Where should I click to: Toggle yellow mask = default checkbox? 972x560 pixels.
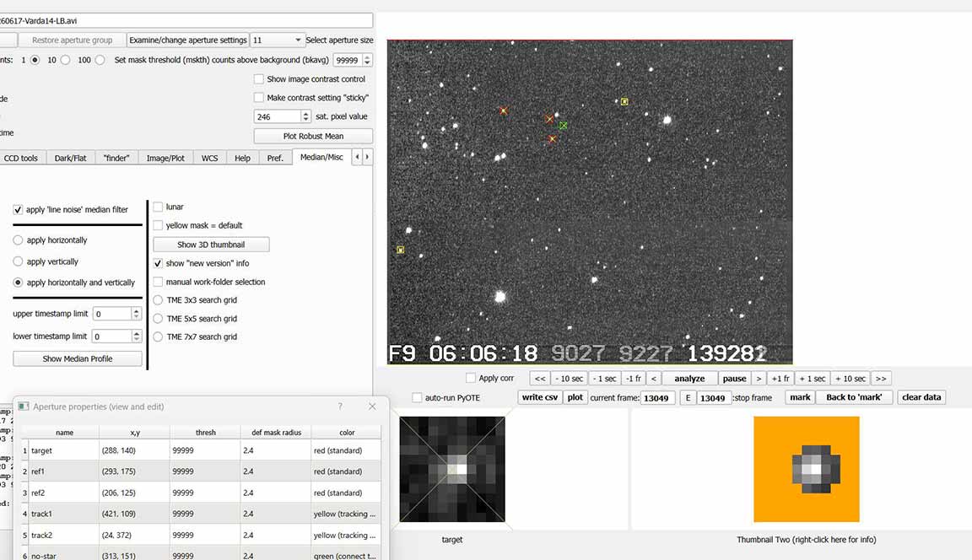(158, 225)
